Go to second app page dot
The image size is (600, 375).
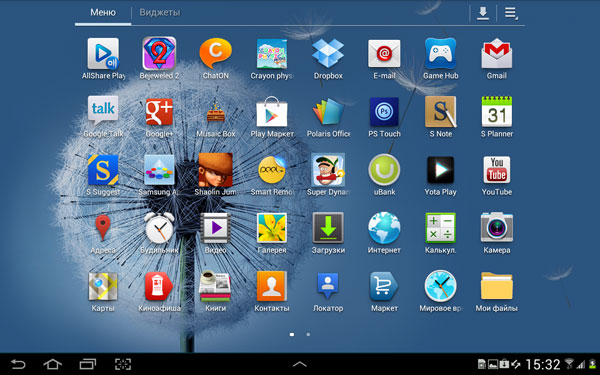(x=308, y=334)
